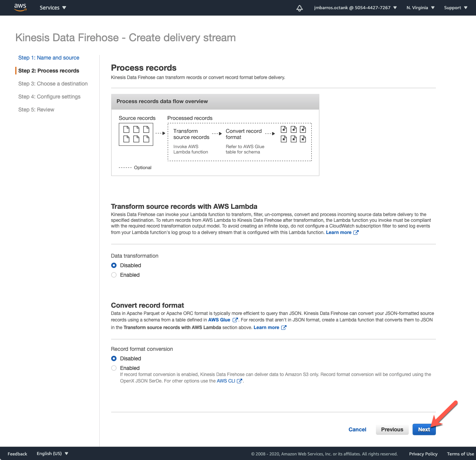Image resolution: width=476 pixels, height=460 pixels.
Task: Click external link icon next to AWS CLI
Action: coord(240,381)
